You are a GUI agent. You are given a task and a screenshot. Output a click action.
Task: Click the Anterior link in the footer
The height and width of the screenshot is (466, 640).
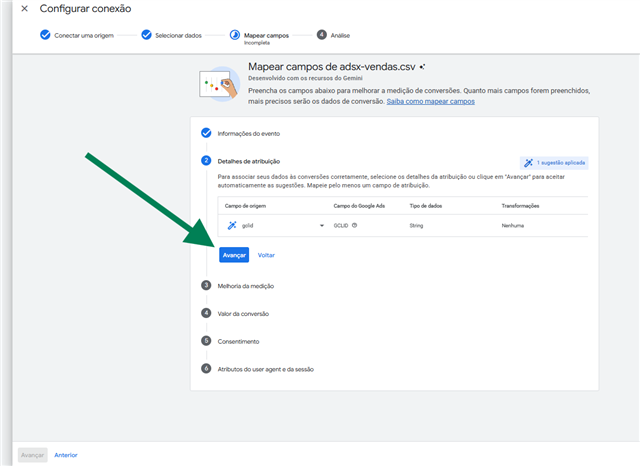(66, 455)
